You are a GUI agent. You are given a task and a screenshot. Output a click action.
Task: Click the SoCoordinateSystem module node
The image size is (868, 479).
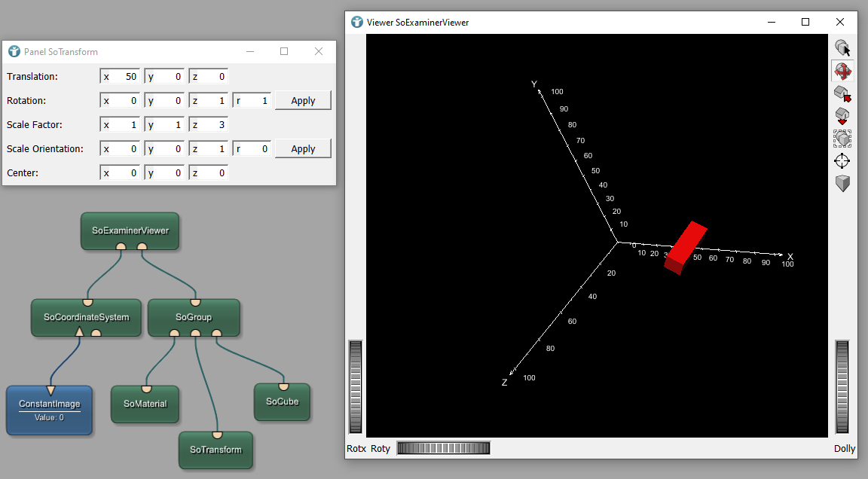click(86, 317)
